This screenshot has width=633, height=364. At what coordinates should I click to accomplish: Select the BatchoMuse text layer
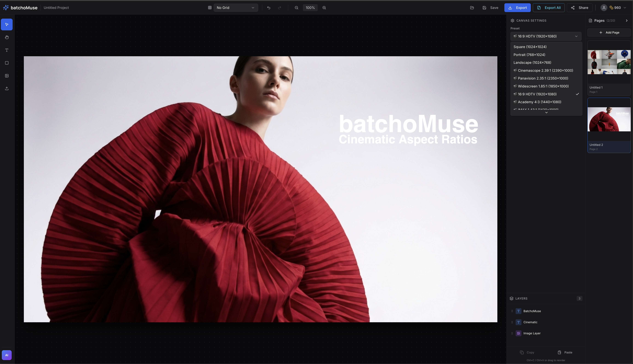tap(532, 311)
